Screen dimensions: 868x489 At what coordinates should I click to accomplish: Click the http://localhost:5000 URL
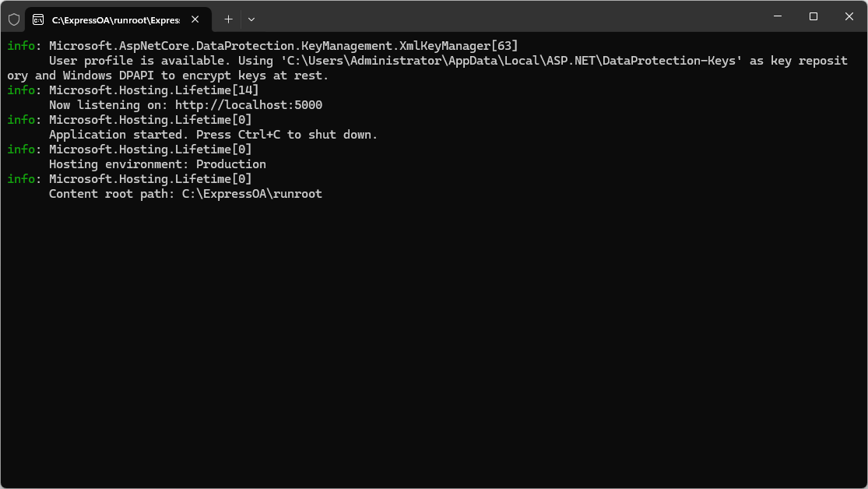(248, 105)
